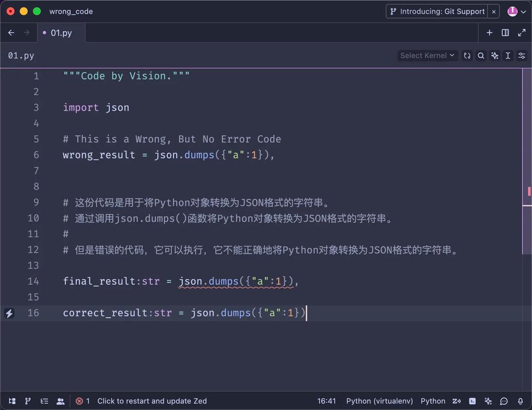Expand the user avatar menu
This screenshot has height=410, width=532.
517,11
